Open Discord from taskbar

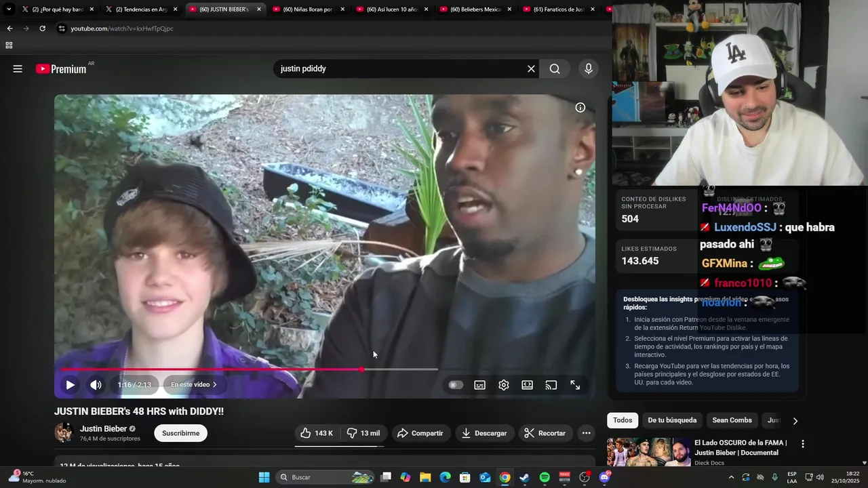click(x=604, y=477)
